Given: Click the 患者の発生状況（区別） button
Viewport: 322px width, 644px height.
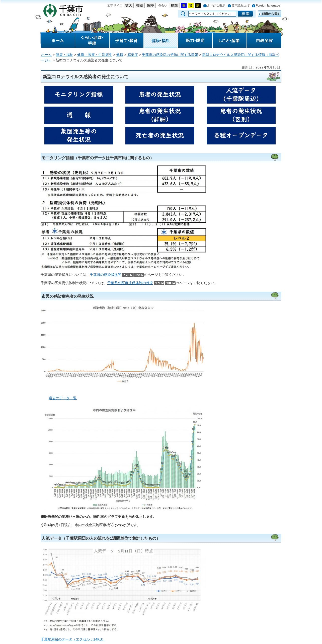Looking at the screenshot, I should pyautogui.click(x=241, y=115).
